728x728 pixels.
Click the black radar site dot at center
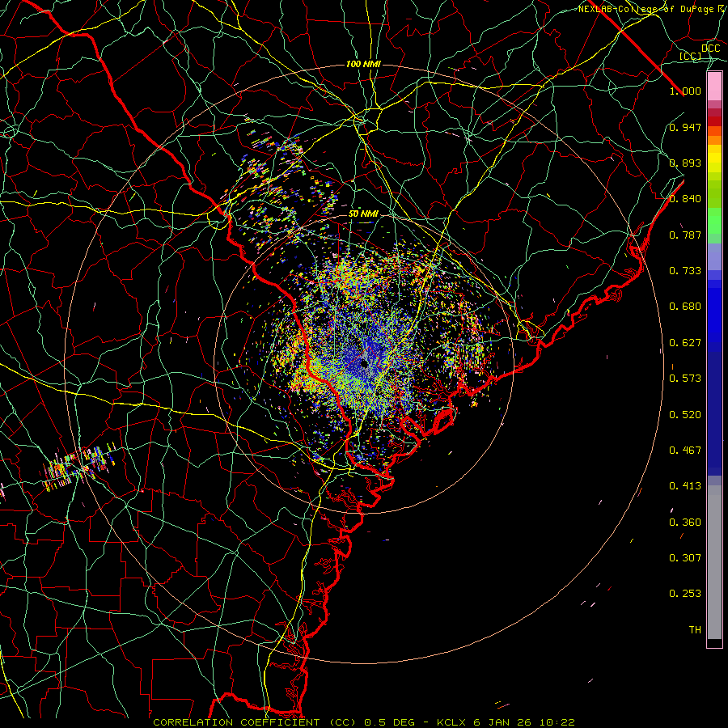point(365,363)
